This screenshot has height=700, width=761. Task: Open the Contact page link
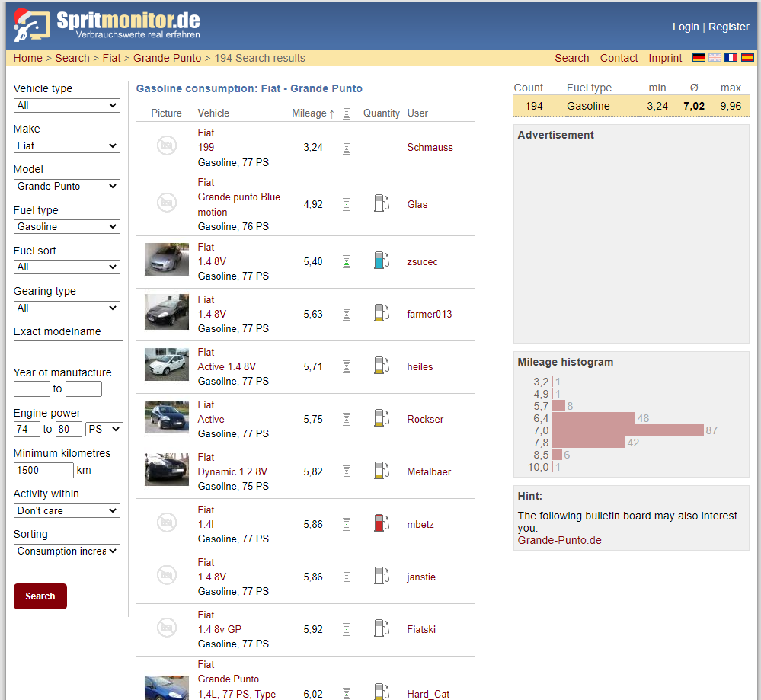point(619,58)
